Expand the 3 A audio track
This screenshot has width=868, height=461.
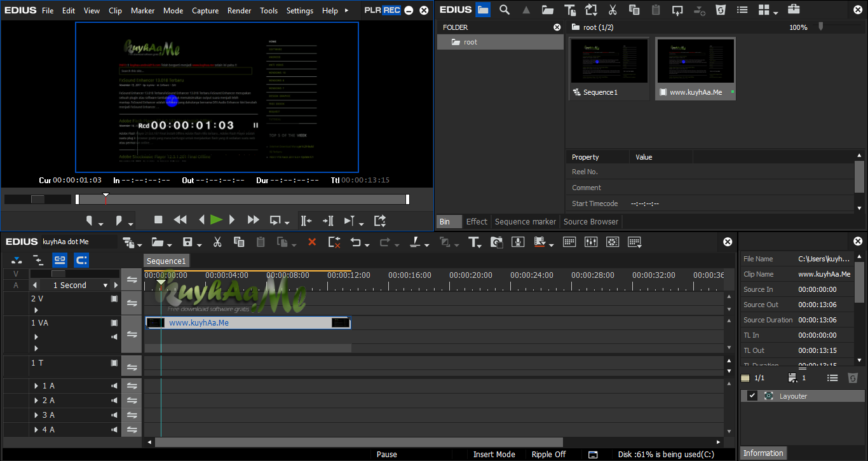click(x=36, y=415)
